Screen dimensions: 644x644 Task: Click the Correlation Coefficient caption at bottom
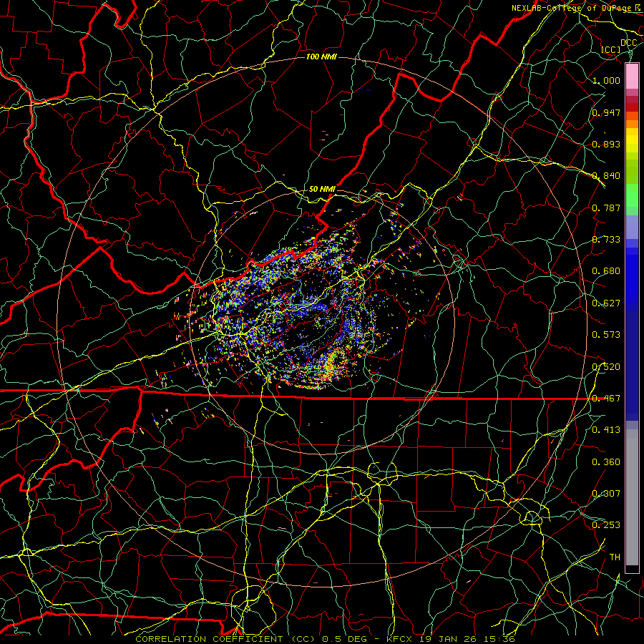pyautogui.click(x=326, y=639)
